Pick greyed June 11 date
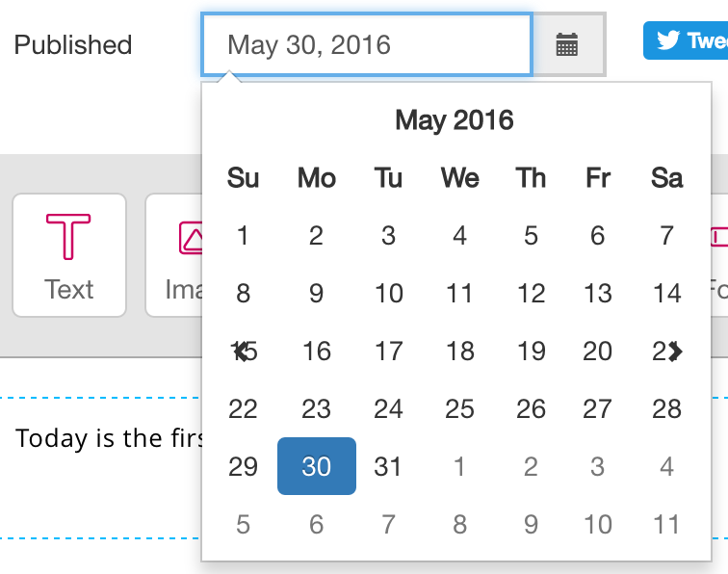The height and width of the screenshot is (574, 728). (666, 524)
